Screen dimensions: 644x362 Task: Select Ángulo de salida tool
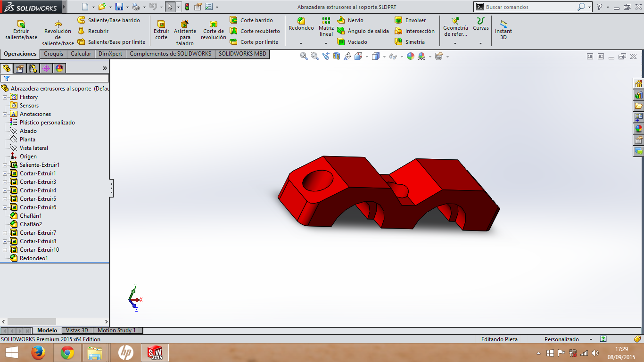(x=363, y=31)
